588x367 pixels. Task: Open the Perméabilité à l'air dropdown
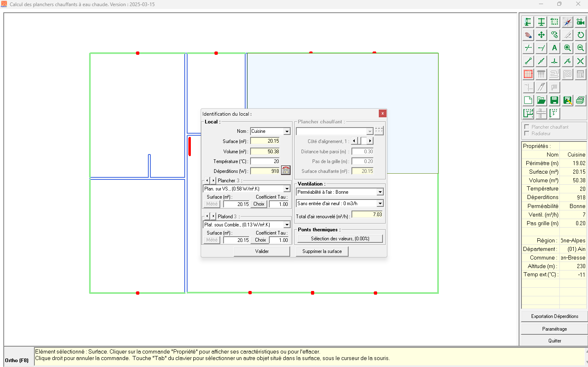380,191
